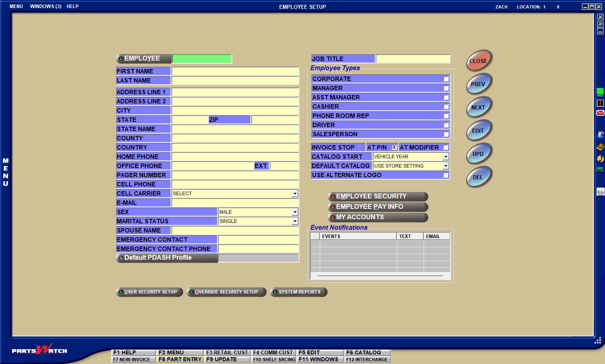Click the PartsWatch logo
Image resolution: width=605 pixels, height=364 pixels.
tap(39, 350)
